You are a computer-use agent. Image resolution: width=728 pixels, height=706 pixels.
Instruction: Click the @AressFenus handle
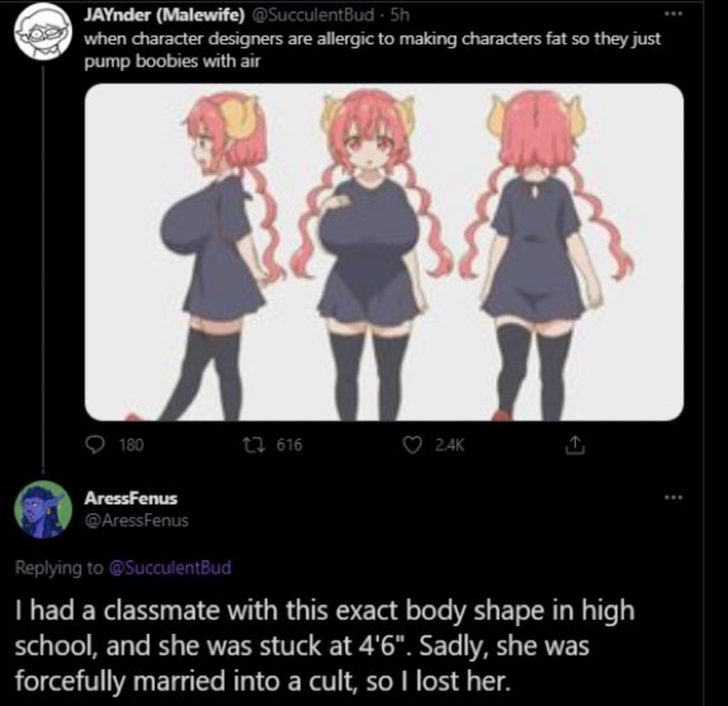136,520
